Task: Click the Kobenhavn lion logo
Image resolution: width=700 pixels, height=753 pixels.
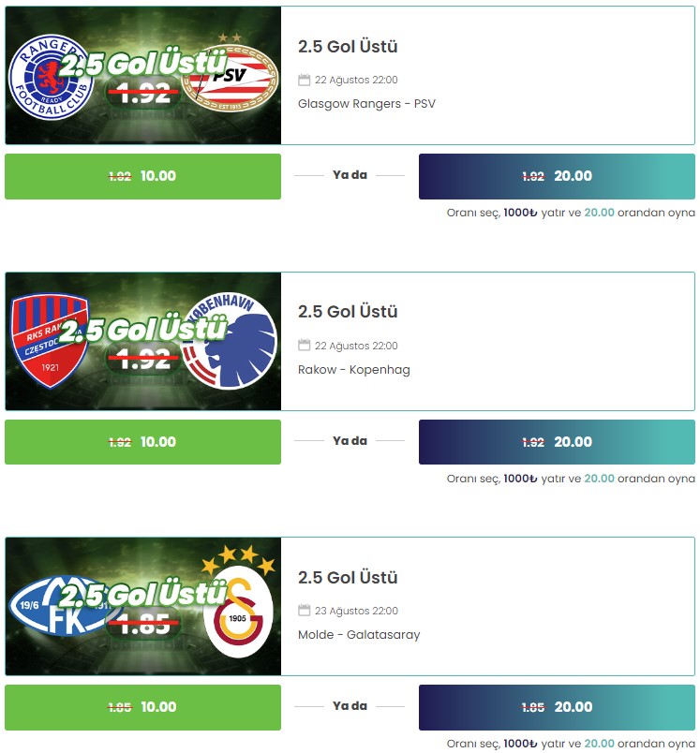Action: [231, 341]
